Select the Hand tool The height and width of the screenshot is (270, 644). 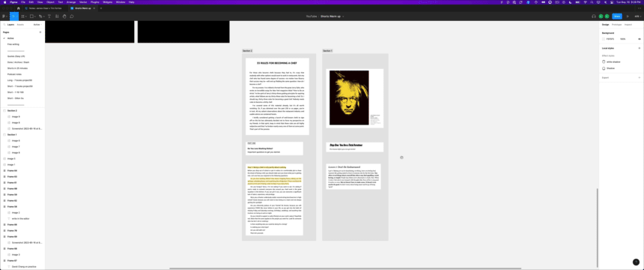pyautogui.click(x=64, y=16)
